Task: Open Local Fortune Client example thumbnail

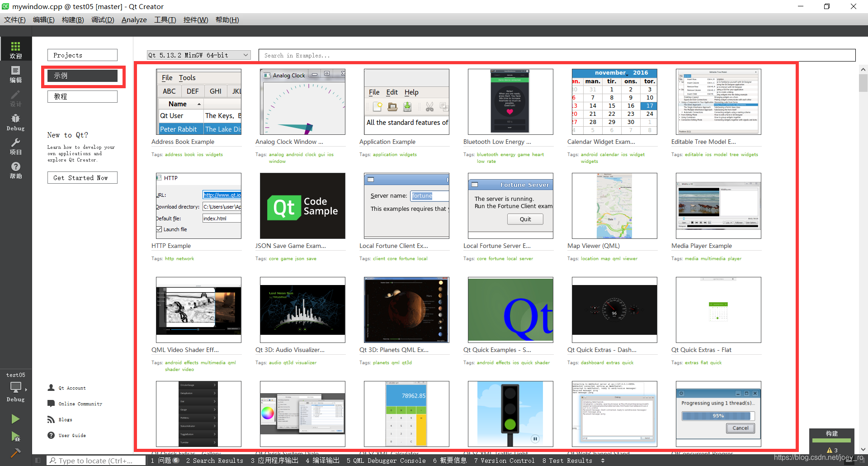Action: pyautogui.click(x=406, y=206)
